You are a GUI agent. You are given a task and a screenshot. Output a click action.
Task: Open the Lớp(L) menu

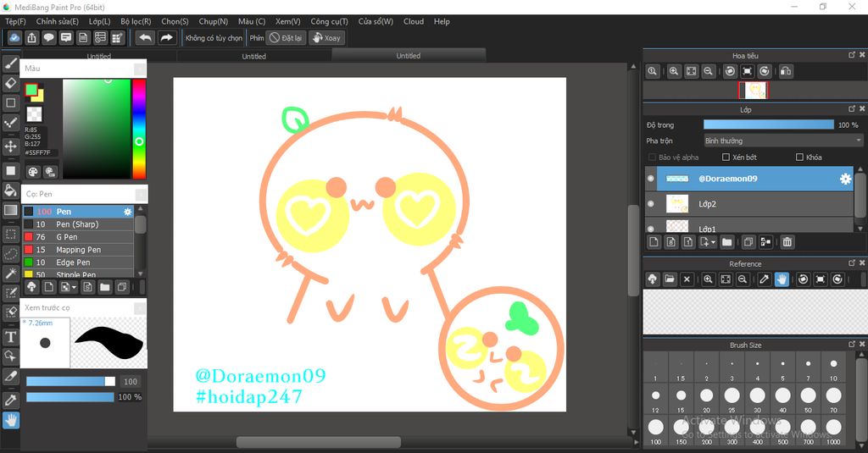click(100, 21)
